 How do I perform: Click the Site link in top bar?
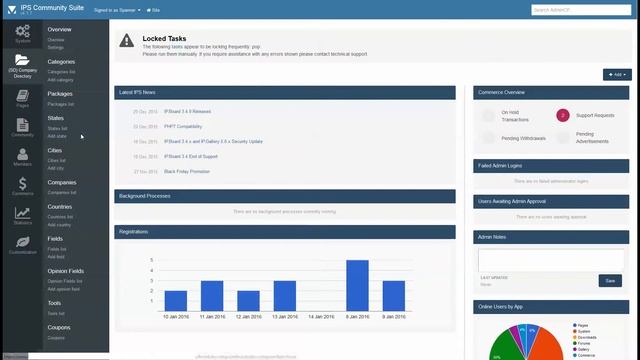(153, 10)
